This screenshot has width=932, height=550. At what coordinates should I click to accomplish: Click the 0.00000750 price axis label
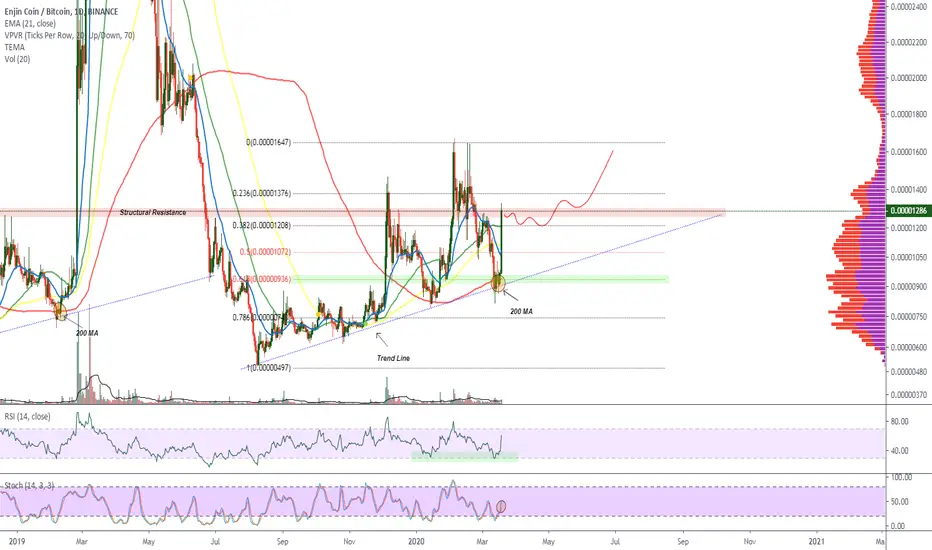point(909,316)
